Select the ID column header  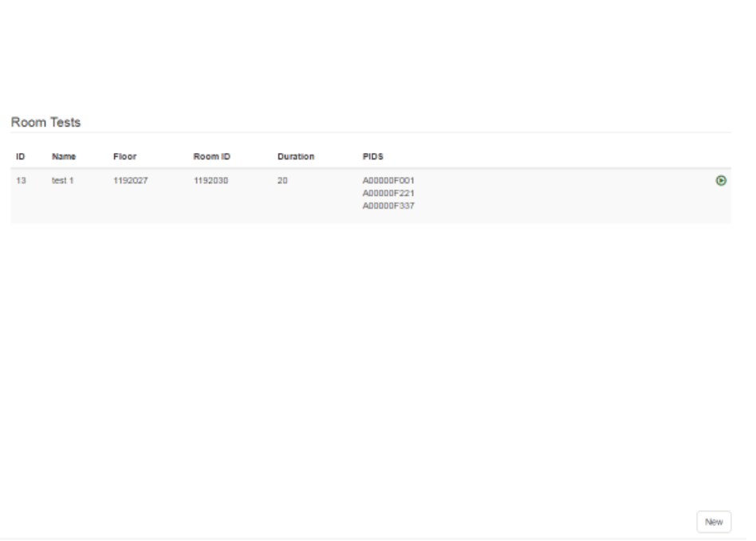pyautogui.click(x=20, y=157)
